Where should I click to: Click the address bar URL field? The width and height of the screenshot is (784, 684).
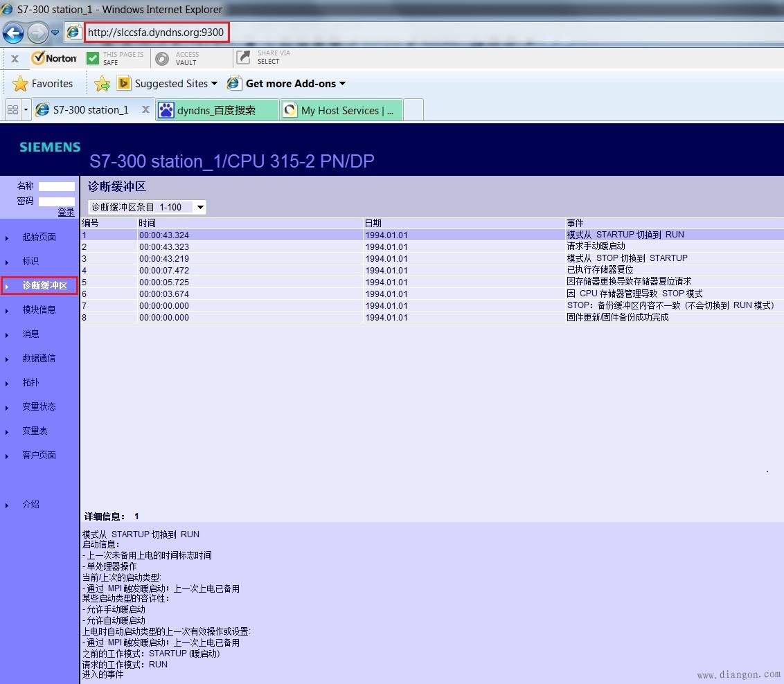click(x=156, y=33)
